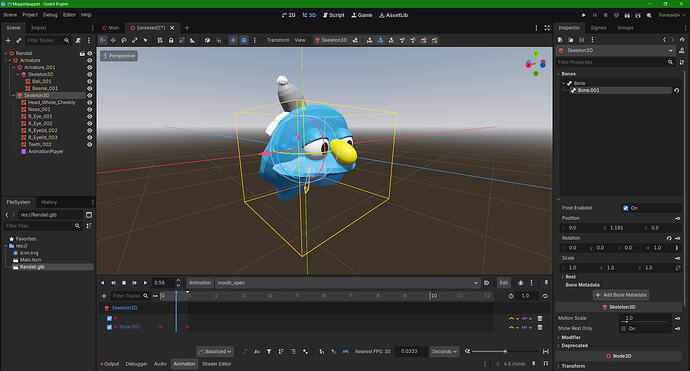Delete the Bone.001 track with its trash icon
This screenshot has width=690, height=371.
coord(540,327)
